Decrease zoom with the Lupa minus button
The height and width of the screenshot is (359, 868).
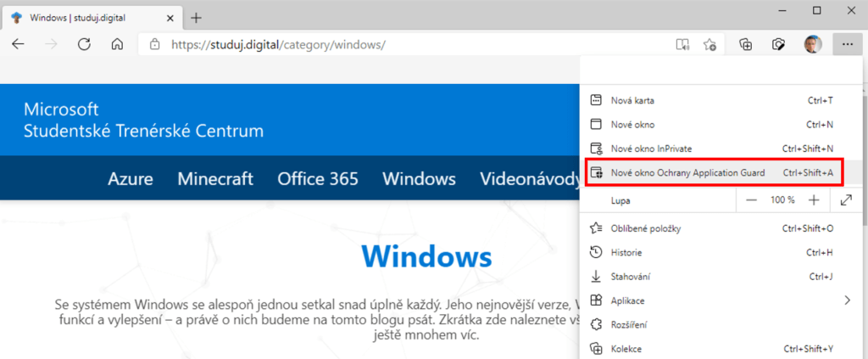pos(751,200)
